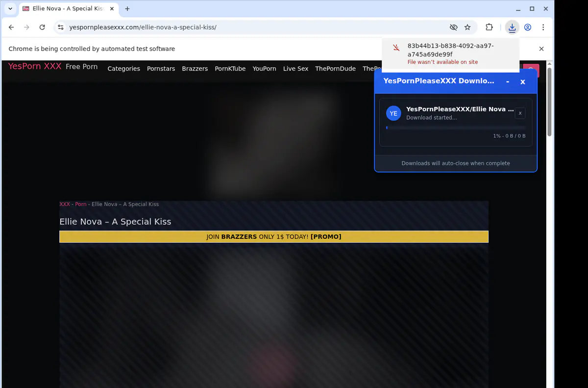The width and height of the screenshot is (588, 388).
Task: Open the tab search chevron dropdown
Action: (x=10, y=9)
